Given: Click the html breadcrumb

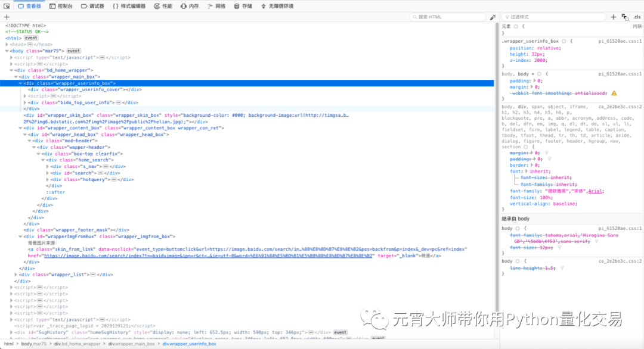Looking at the screenshot, I should 8,344.
